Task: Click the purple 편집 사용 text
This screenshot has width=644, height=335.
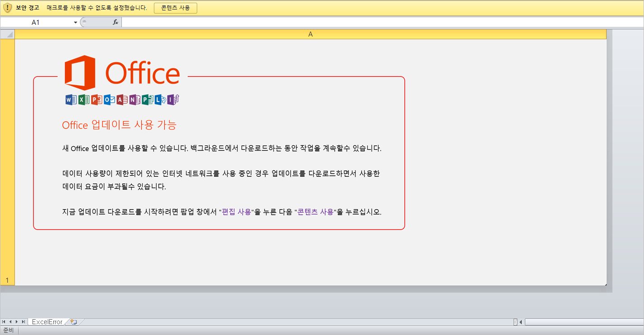Action: [x=236, y=212]
